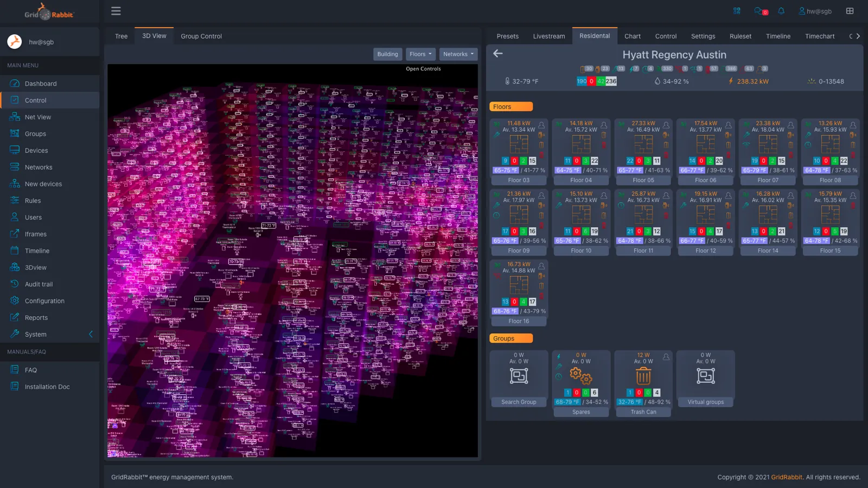
Task: Click the New devices sidebar icon
Action: (x=15, y=184)
